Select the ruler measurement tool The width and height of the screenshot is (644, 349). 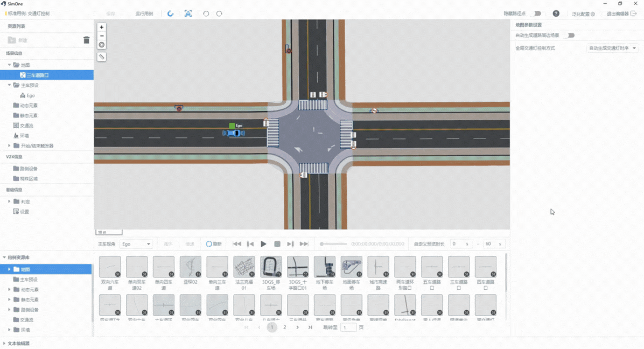pyautogui.click(x=102, y=57)
